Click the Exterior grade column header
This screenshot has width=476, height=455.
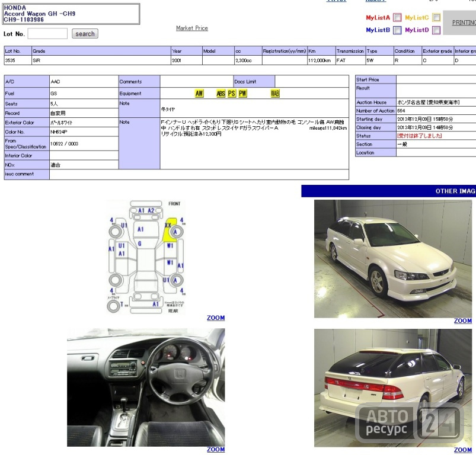[437, 51]
